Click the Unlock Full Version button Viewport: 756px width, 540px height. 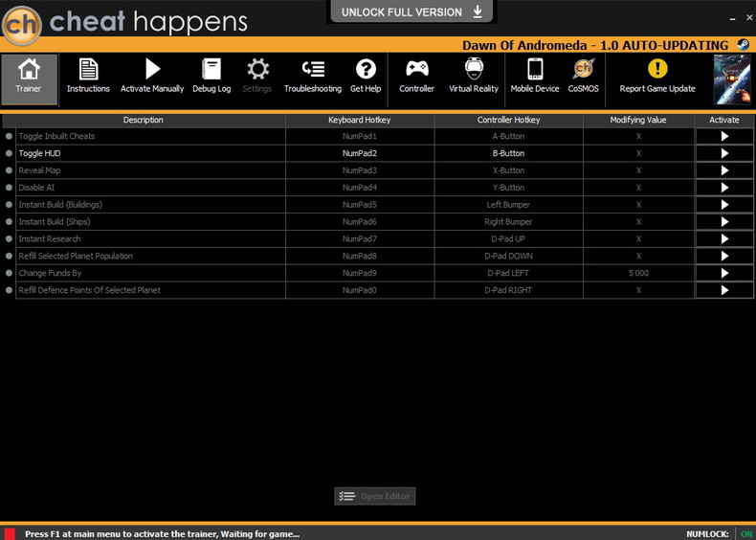tap(411, 11)
